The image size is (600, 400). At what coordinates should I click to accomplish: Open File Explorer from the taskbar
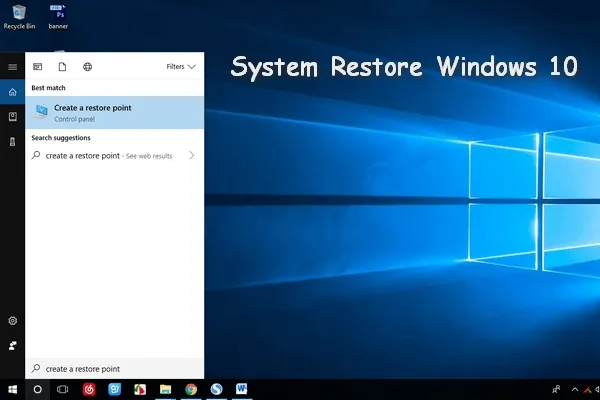pos(165,388)
